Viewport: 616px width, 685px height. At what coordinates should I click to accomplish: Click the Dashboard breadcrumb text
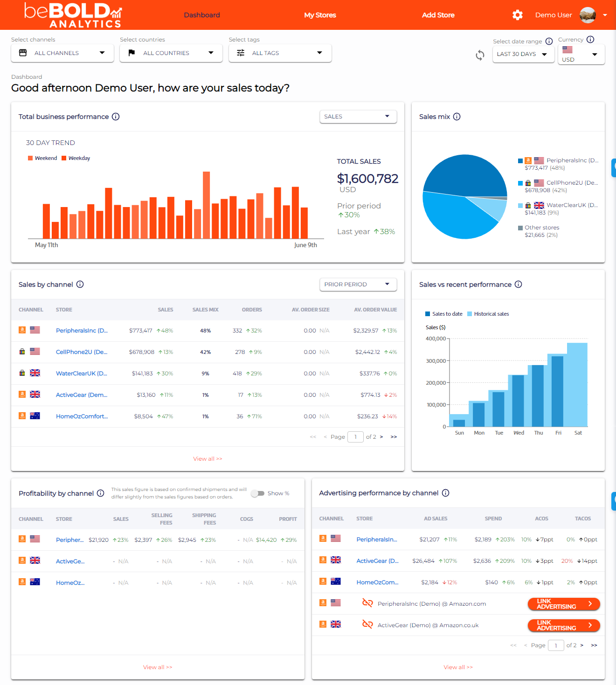point(27,77)
